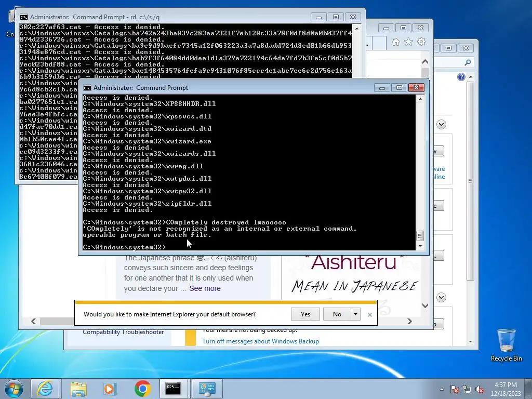
Task: Show hidden tray icons arrow
Action: pyautogui.click(x=442, y=389)
